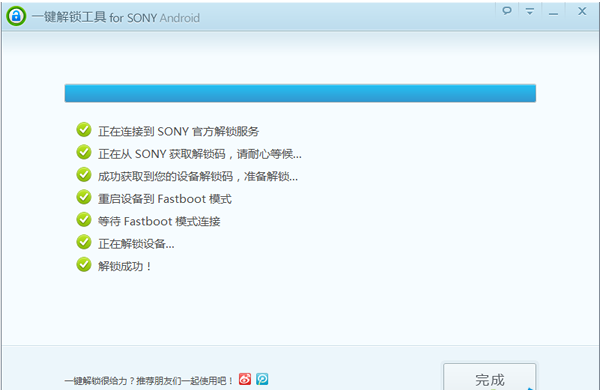Click checkmark beside 重启设备到 Fastboot 模式
This screenshot has height=390, width=602.
tap(84, 197)
